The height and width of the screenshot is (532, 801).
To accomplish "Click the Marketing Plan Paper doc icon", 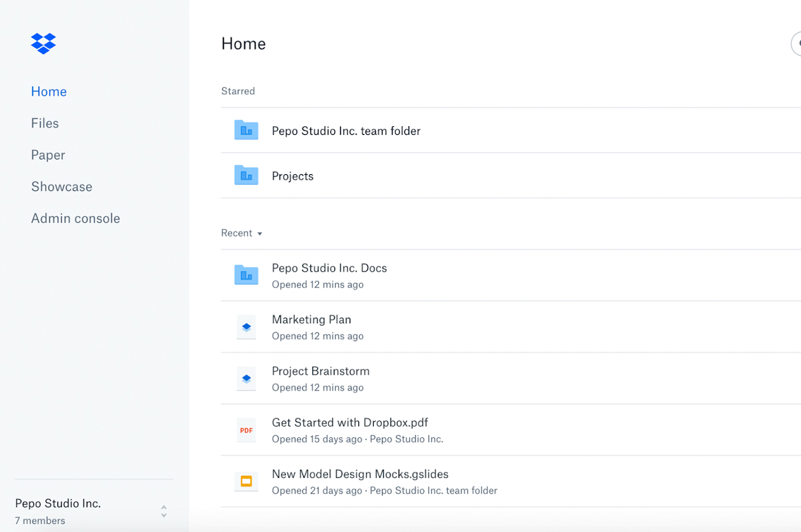I will (x=246, y=327).
